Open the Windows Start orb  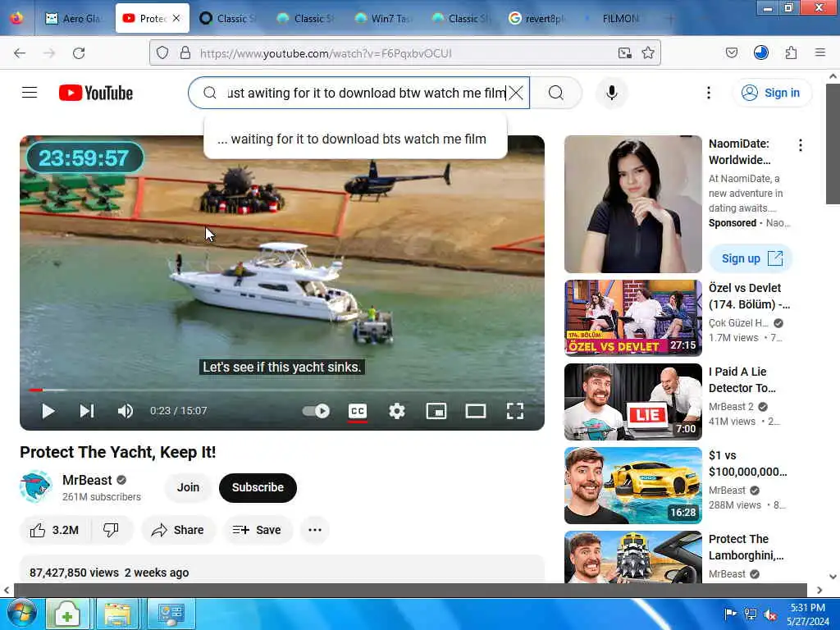pos(21,614)
